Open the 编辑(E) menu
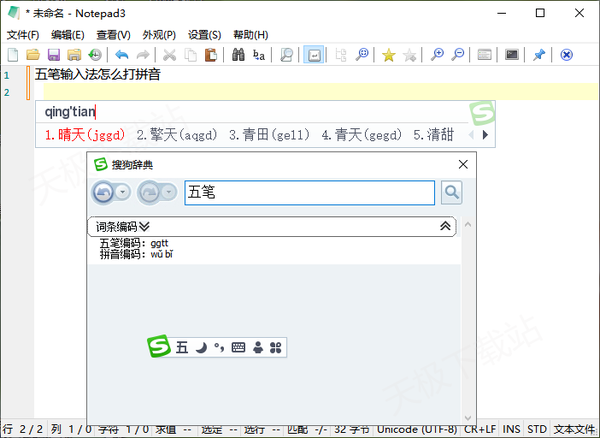Viewport: 600px width, 438px height. click(68, 35)
